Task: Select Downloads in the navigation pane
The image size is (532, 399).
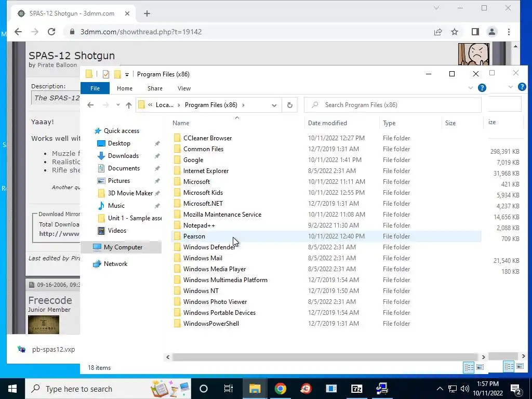Action: 123,156
